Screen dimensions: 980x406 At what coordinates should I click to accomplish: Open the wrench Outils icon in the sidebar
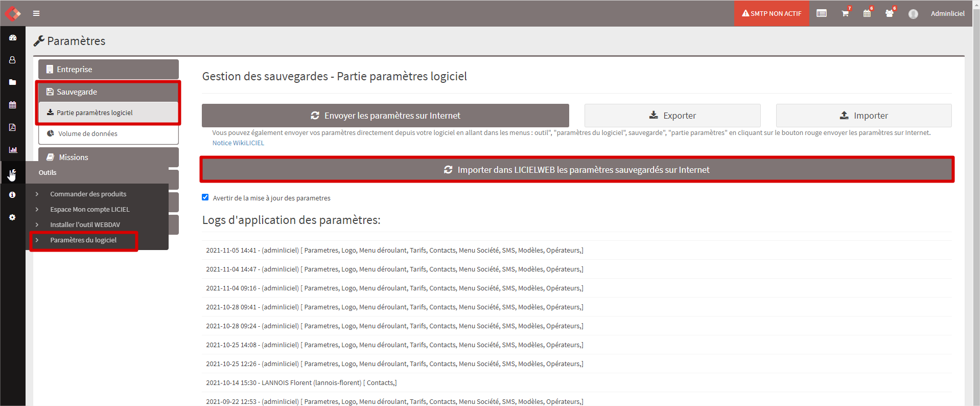[13, 173]
